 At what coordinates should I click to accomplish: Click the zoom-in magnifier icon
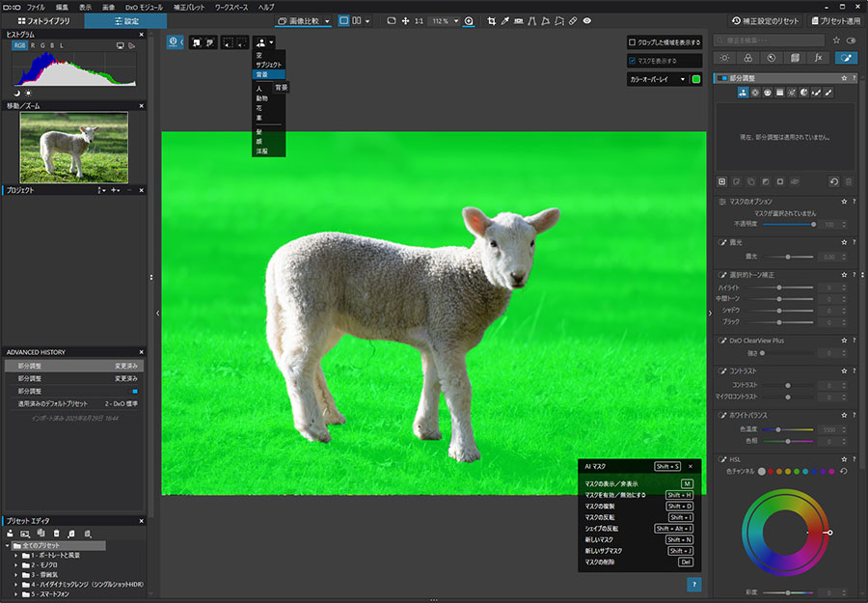point(469,21)
